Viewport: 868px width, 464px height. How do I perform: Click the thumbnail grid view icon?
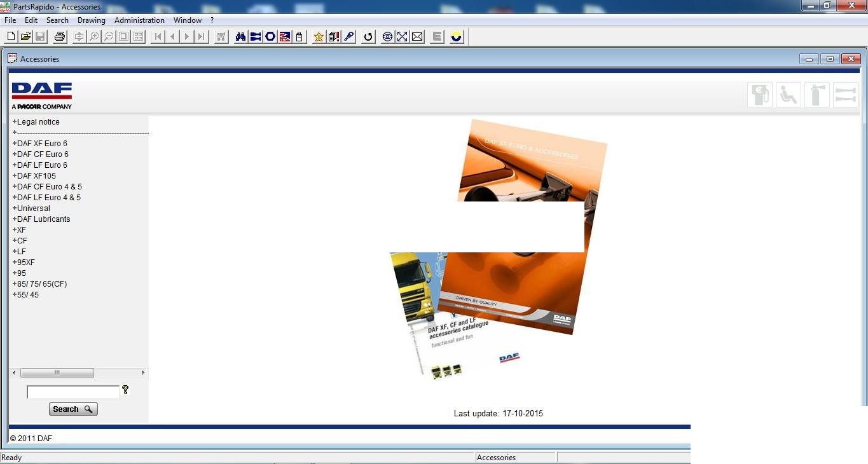(138, 37)
